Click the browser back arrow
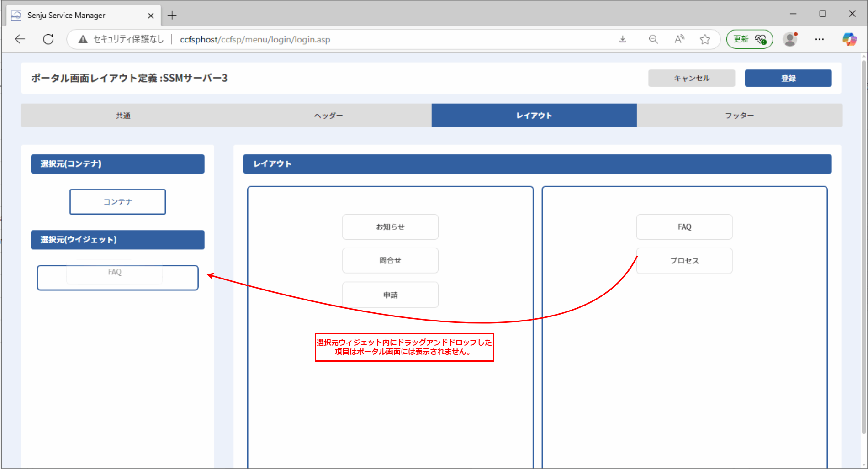Screen dimensions: 868x469 (20, 39)
